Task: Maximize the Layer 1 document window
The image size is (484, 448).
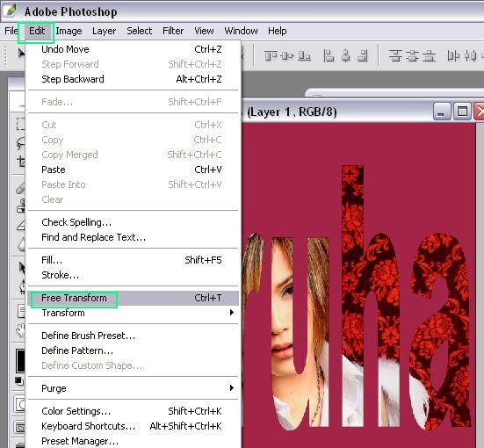Action: click(x=462, y=112)
